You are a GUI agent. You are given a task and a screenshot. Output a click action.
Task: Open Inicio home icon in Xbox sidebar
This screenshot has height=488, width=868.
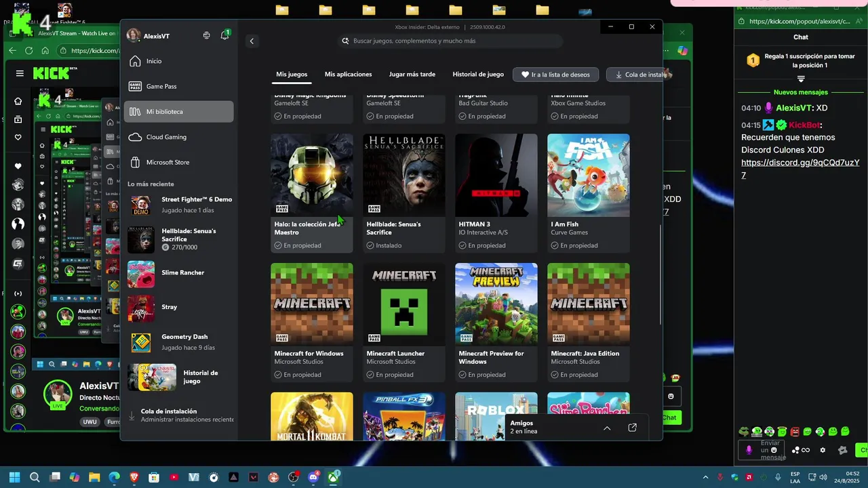point(135,61)
